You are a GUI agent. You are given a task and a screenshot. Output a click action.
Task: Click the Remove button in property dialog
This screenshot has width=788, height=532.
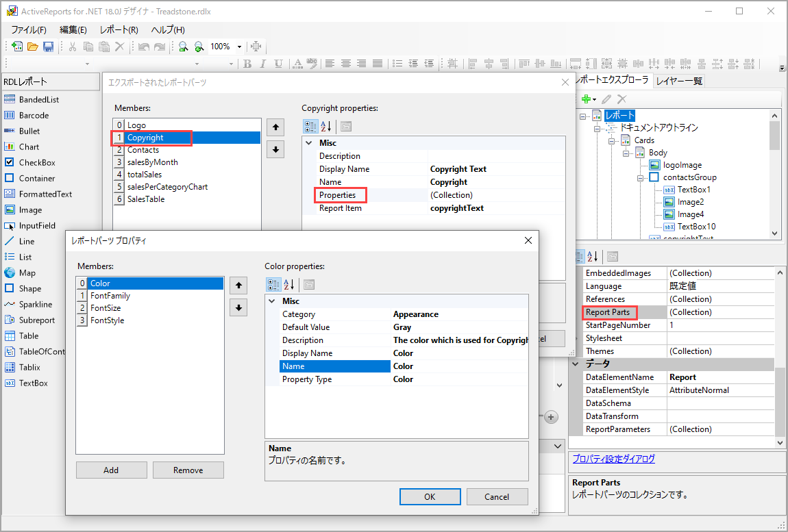pyautogui.click(x=188, y=470)
